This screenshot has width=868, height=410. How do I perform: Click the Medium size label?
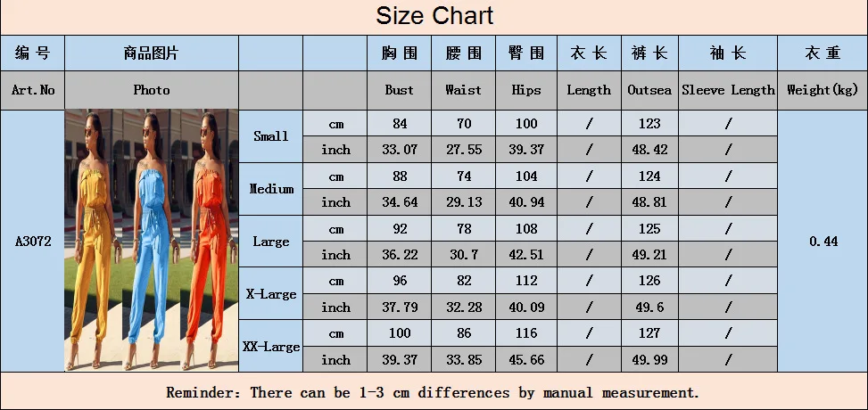270,189
